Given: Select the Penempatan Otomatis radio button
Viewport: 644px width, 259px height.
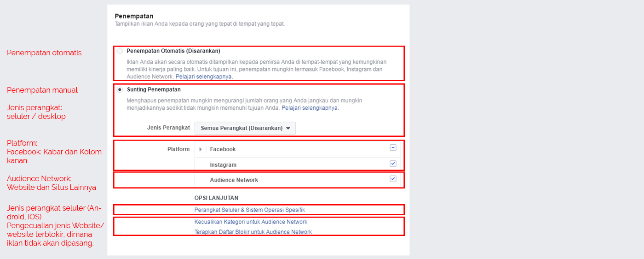Looking at the screenshot, I should (x=120, y=51).
